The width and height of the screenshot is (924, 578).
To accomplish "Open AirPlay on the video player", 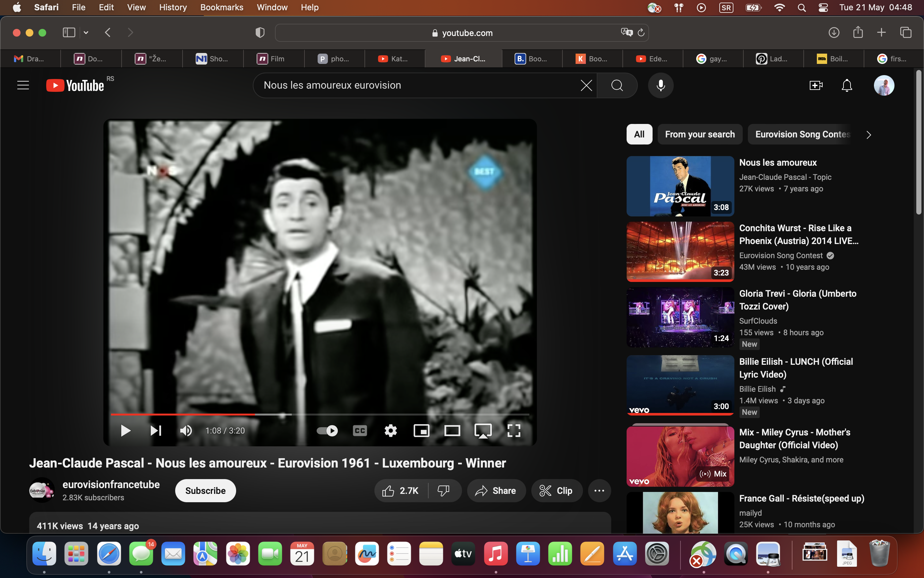I will 483,431.
